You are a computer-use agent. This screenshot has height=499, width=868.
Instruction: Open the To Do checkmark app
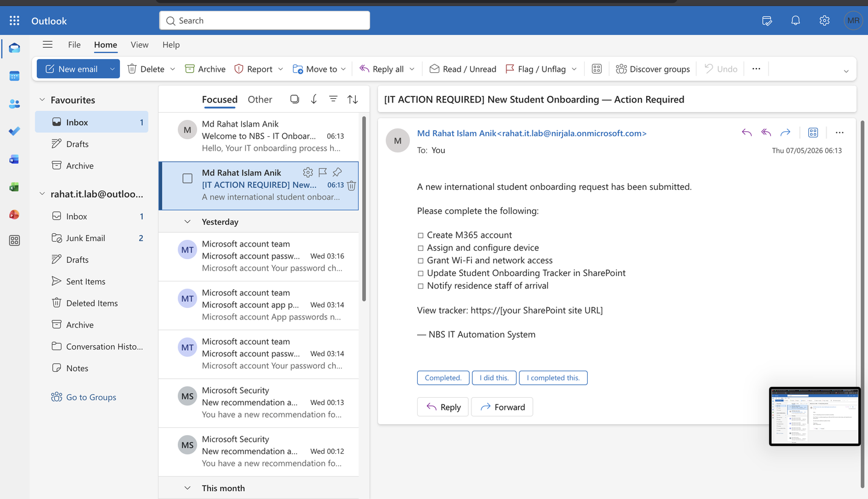(x=14, y=131)
